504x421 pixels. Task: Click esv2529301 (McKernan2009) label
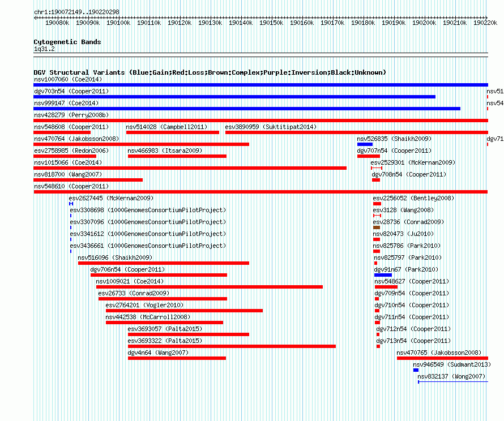pyautogui.click(x=413, y=162)
